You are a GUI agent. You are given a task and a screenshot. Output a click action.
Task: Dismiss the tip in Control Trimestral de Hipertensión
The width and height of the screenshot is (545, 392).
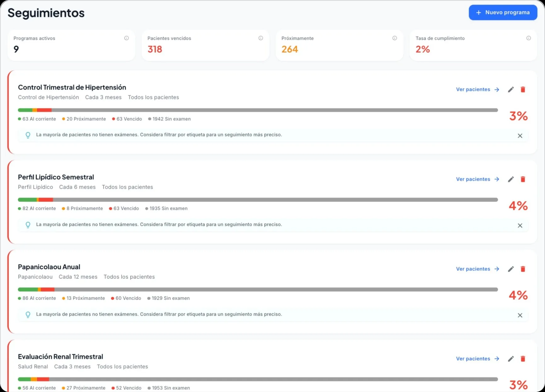[x=520, y=136]
